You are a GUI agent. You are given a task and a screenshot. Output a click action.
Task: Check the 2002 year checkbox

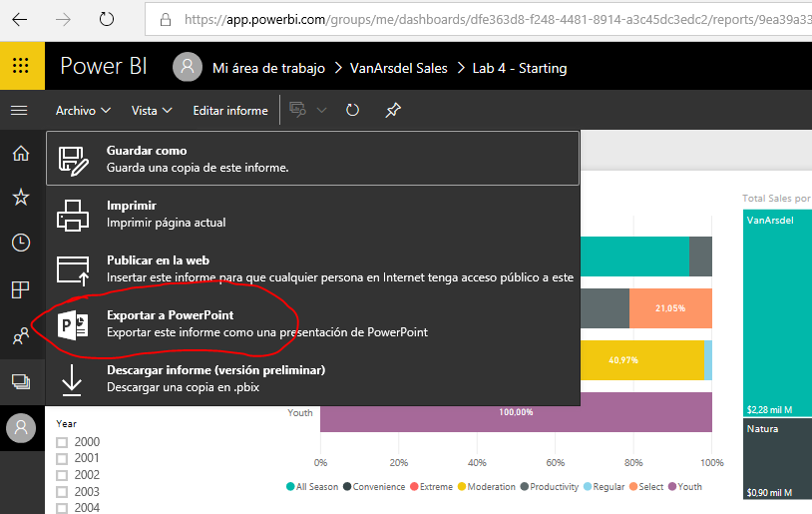pyautogui.click(x=62, y=476)
